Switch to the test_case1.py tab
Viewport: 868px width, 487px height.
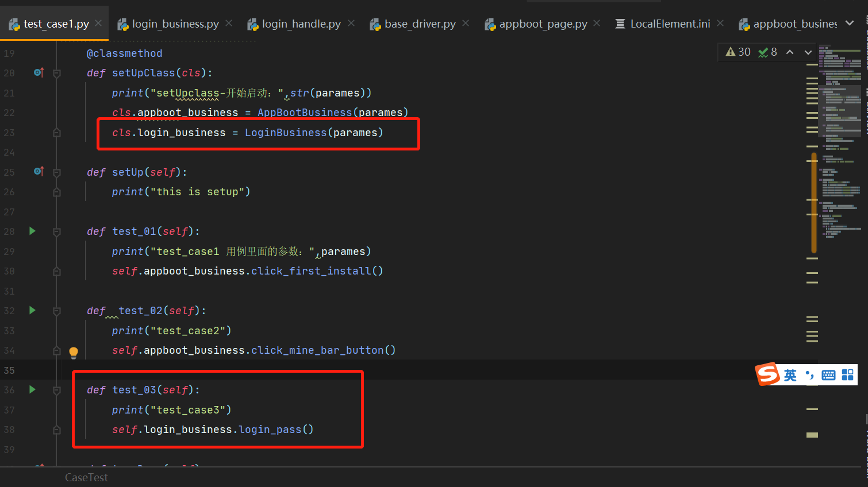pyautogui.click(x=56, y=24)
